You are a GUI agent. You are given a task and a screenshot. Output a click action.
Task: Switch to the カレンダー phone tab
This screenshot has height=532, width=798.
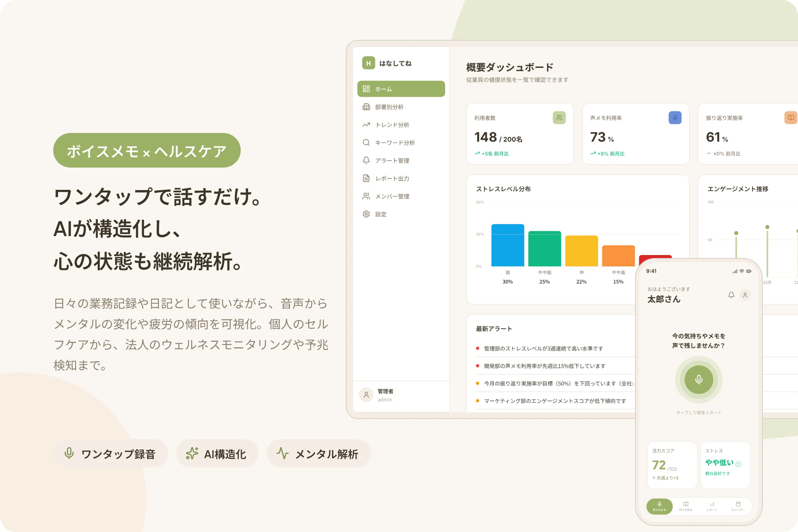coord(738,506)
